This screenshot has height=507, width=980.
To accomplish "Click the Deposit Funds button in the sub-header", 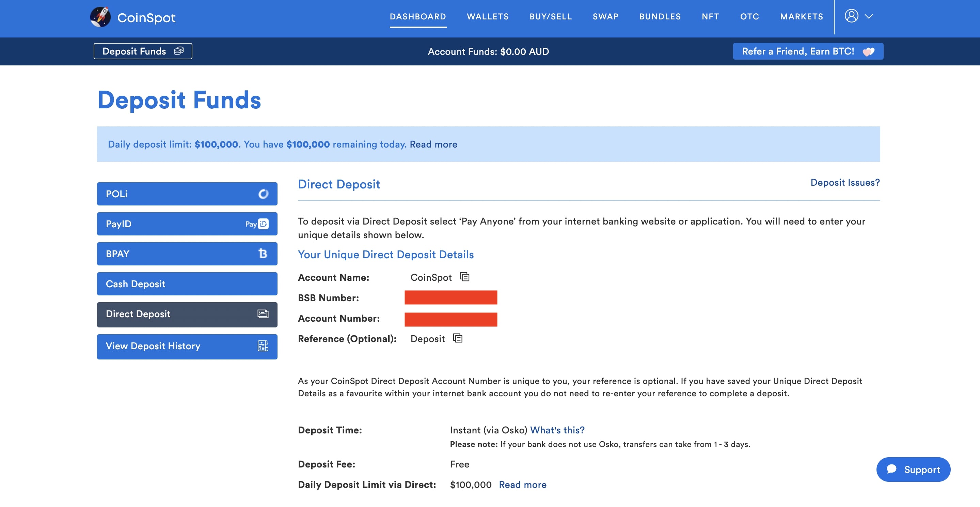I will click(143, 51).
